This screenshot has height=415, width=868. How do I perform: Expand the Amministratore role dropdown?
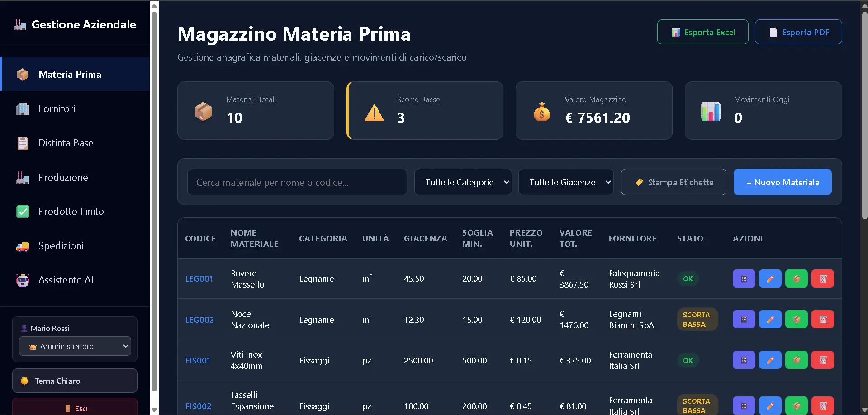[x=75, y=346]
